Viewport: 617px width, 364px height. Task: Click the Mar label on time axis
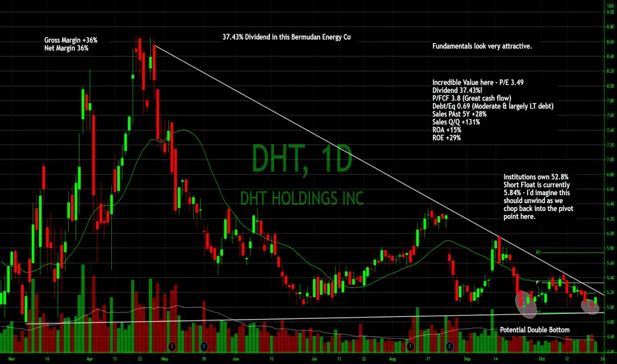tap(11, 359)
